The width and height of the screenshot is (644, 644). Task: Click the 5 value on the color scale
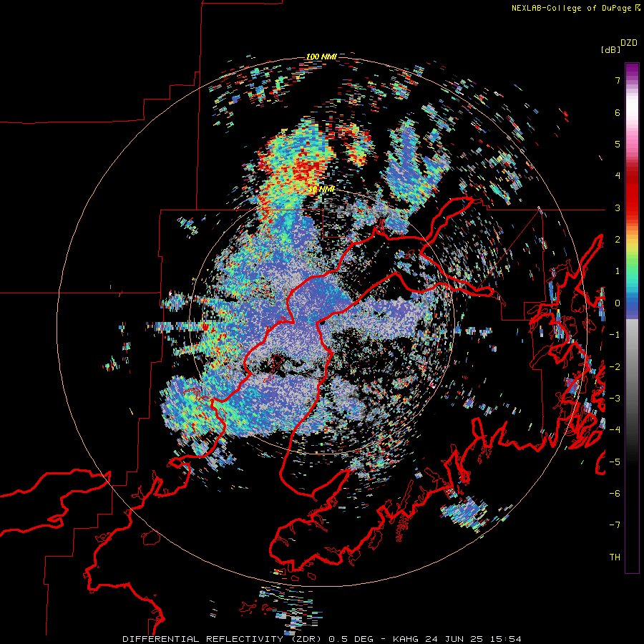[618, 144]
